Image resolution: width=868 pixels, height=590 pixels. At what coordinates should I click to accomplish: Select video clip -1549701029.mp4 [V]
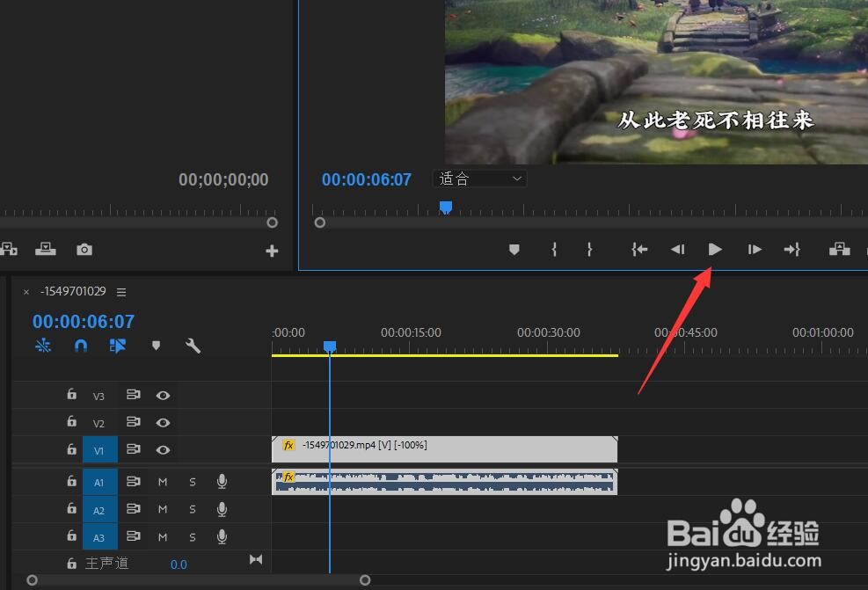[444, 449]
